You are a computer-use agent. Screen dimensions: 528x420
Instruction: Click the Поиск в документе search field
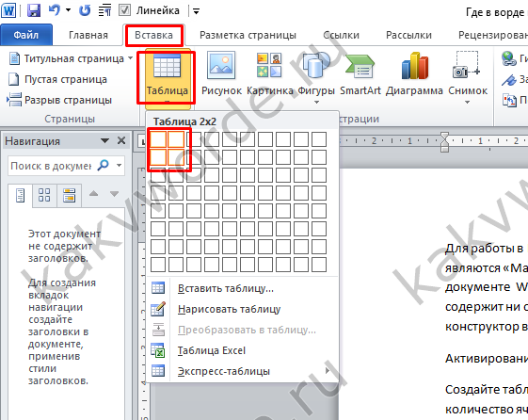(x=51, y=166)
